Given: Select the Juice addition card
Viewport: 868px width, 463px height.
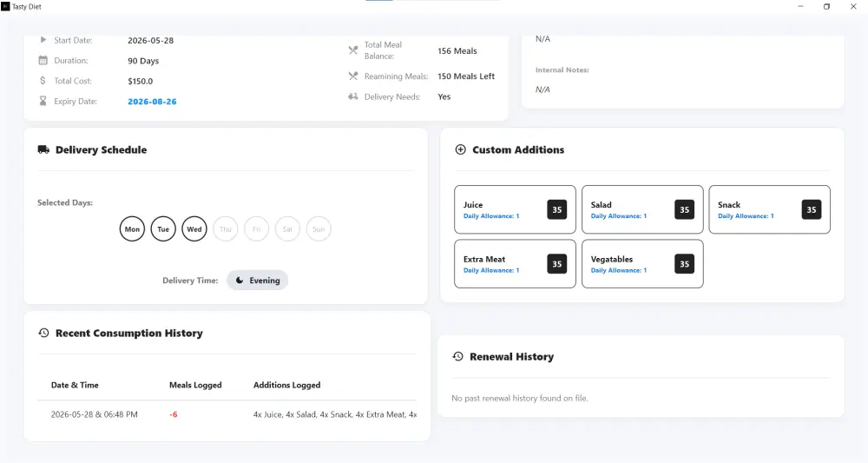Looking at the screenshot, I should pyautogui.click(x=515, y=209).
